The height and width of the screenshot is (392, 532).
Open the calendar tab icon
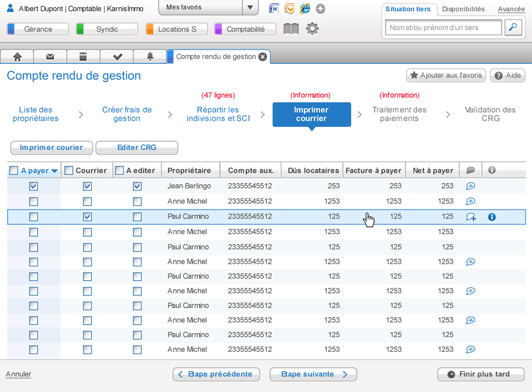[83, 56]
